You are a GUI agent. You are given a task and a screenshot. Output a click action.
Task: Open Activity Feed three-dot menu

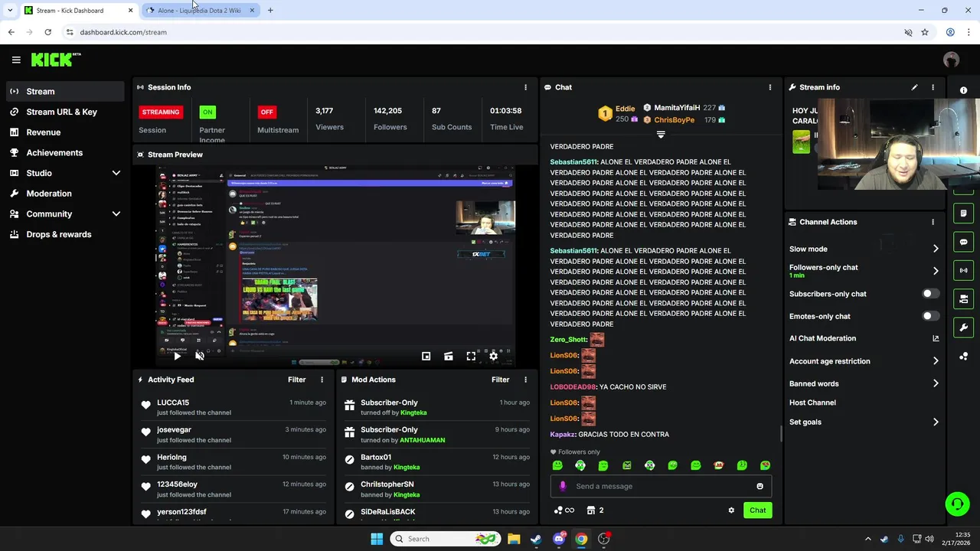point(322,380)
